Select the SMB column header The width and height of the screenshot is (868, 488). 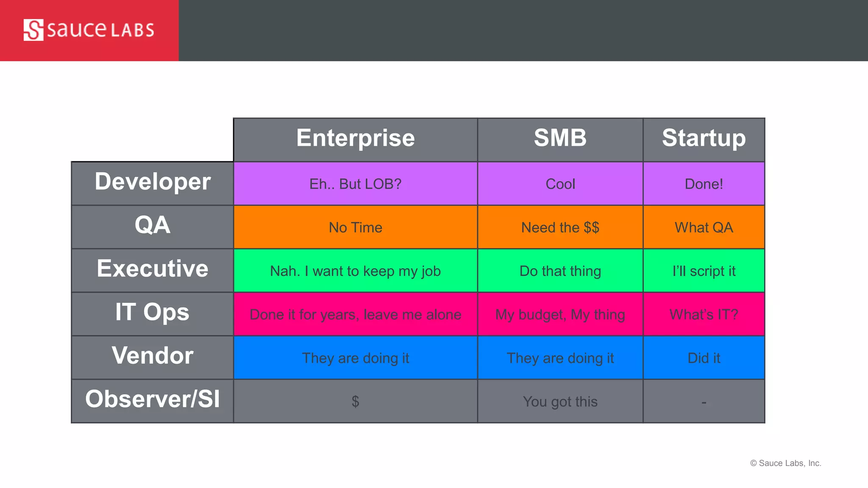tap(560, 140)
